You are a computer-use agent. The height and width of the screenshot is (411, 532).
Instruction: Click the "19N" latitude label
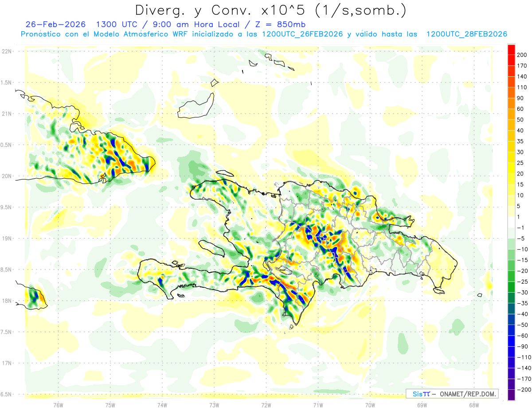7,238
